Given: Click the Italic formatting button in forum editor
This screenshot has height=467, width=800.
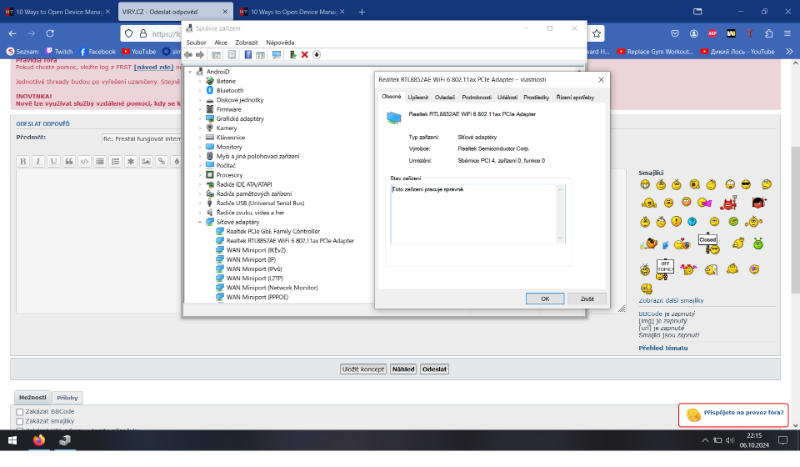Looking at the screenshot, I should [38, 161].
